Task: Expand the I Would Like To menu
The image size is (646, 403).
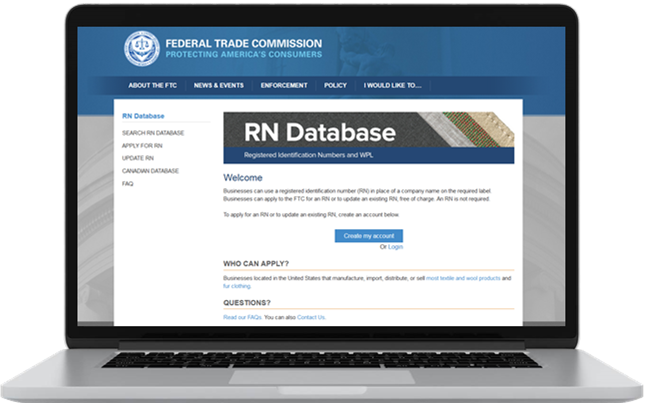Action: (x=393, y=85)
